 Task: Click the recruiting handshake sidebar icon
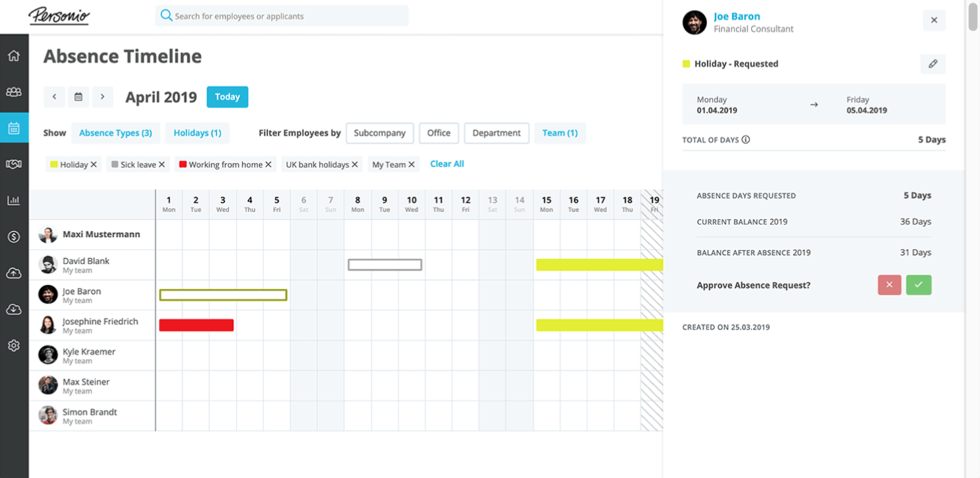[14, 164]
